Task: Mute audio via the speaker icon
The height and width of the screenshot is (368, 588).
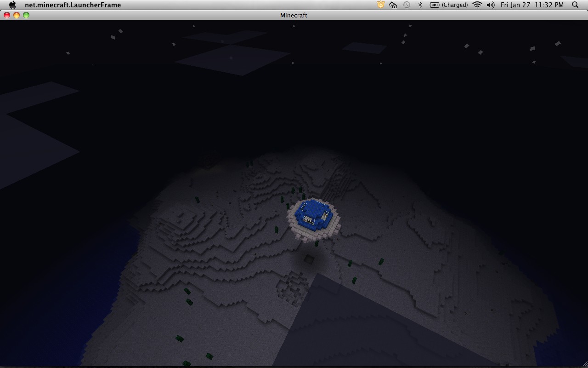Action: point(490,5)
